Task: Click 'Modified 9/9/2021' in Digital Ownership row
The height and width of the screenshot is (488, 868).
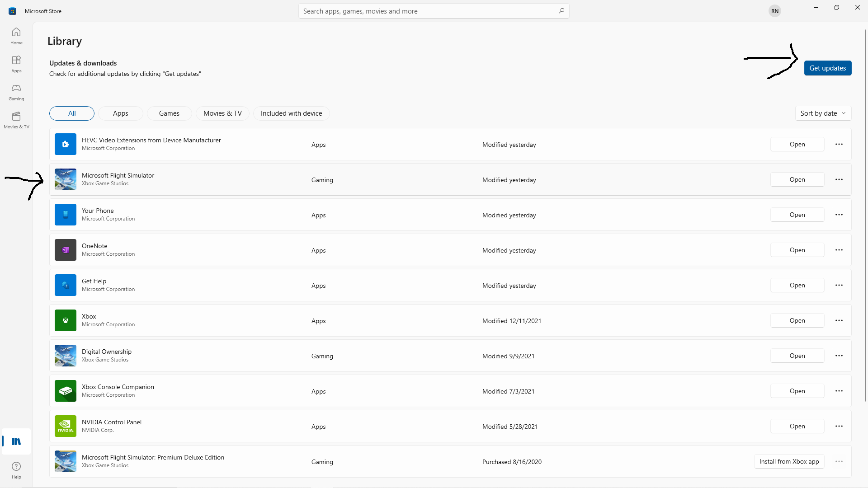Action: click(x=508, y=356)
